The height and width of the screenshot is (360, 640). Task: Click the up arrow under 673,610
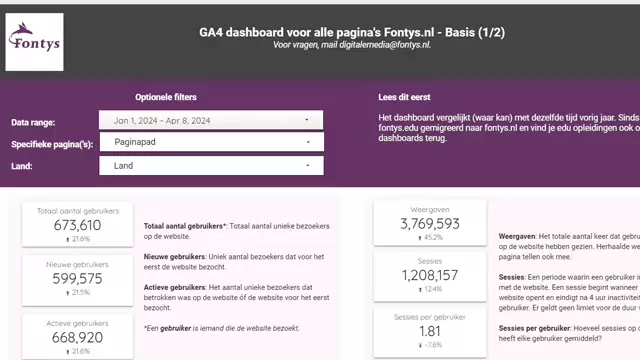(x=68, y=240)
